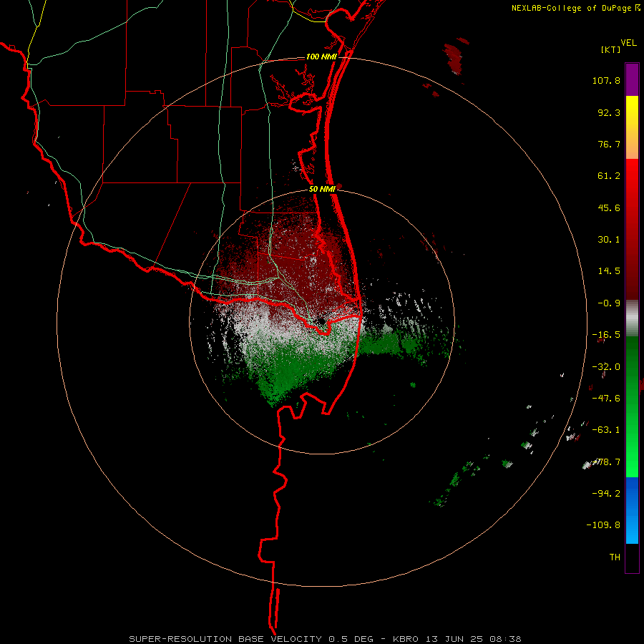The height and width of the screenshot is (644, 644).
Task: Click the -109.8 velocity scale value
Action: click(x=603, y=525)
